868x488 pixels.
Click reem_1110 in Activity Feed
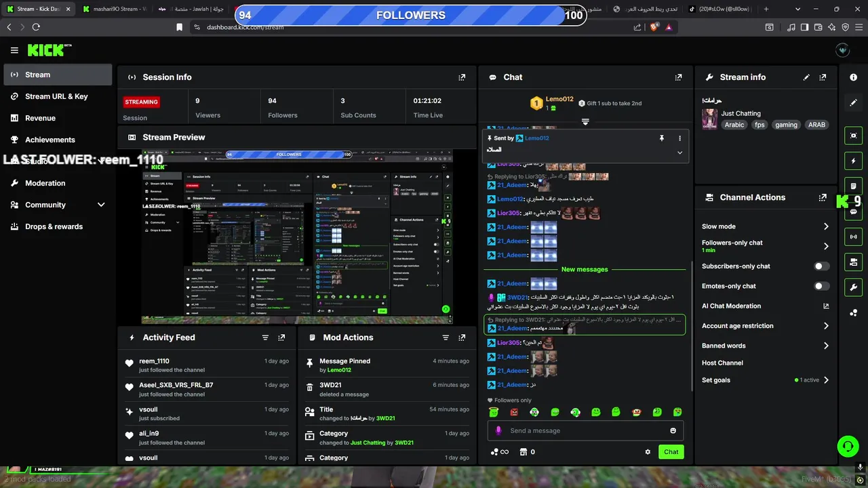[154, 361]
